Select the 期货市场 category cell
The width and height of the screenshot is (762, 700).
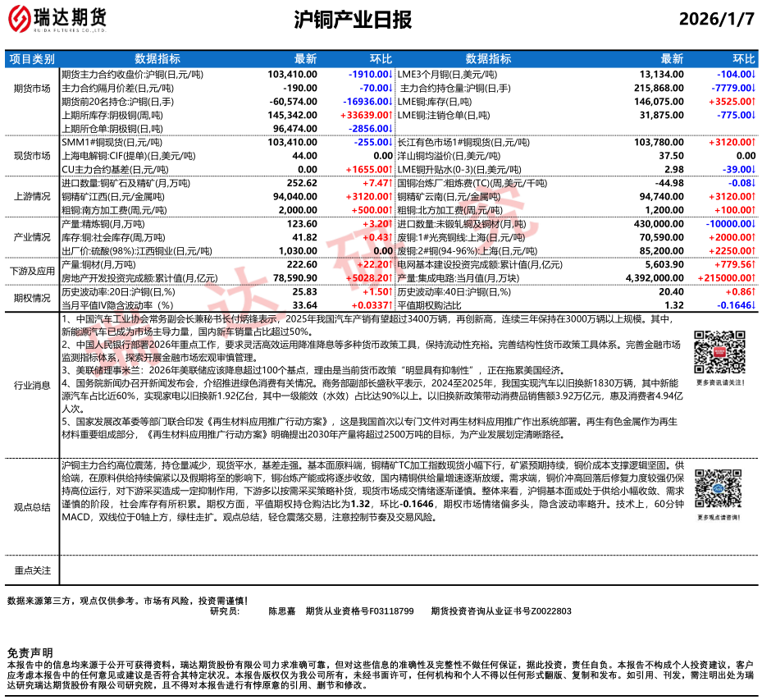[32, 88]
